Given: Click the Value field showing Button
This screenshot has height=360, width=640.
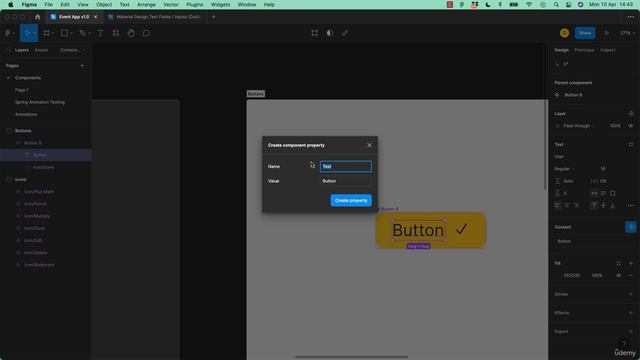Looking at the screenshot, I should [x=346, y=181].
